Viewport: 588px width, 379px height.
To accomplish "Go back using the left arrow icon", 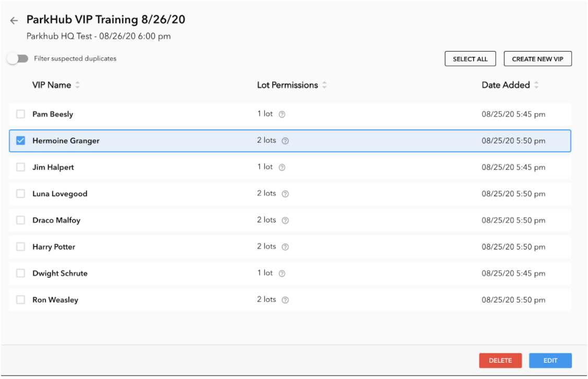I will 14,20.
